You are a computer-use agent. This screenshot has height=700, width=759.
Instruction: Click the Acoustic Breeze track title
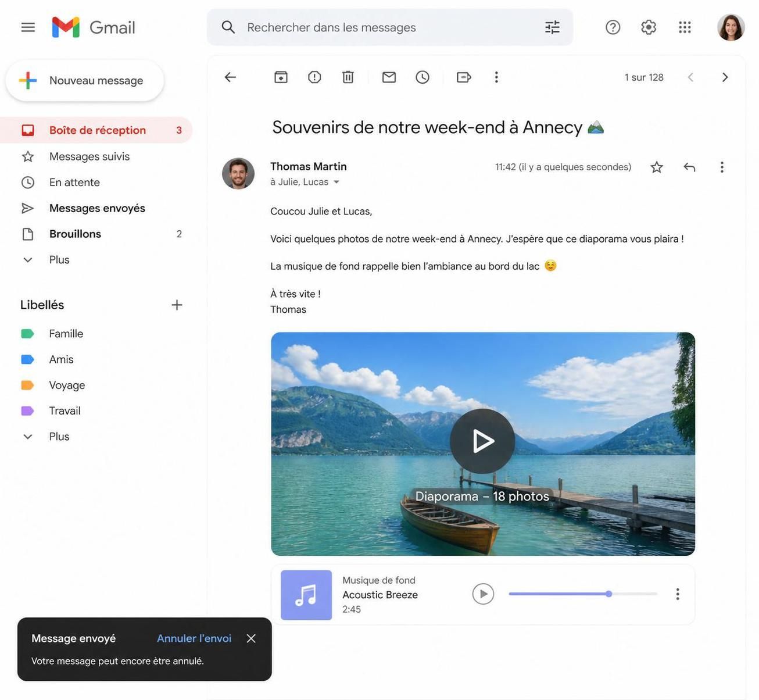tap(380, 595)
